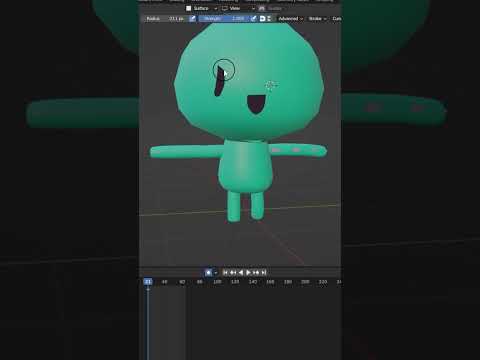
Task: Open auto keying options arrow
Action: pyautogui.click(x=215, y=273)
